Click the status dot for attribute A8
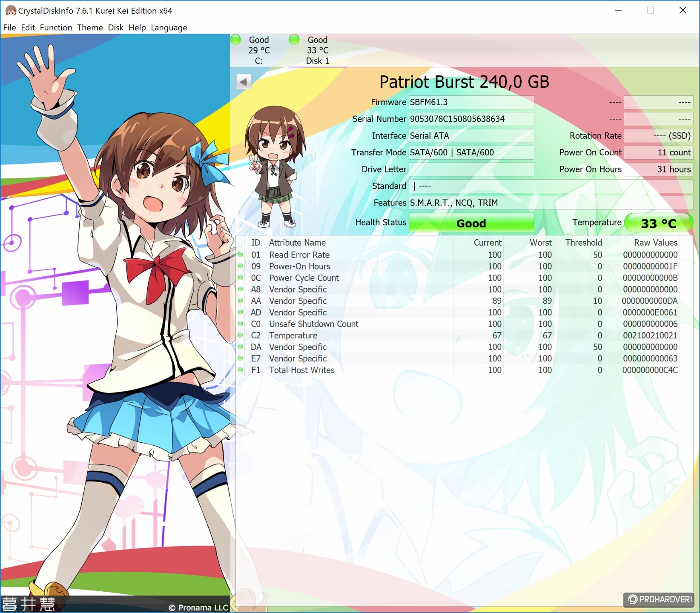 click(241, 289)
